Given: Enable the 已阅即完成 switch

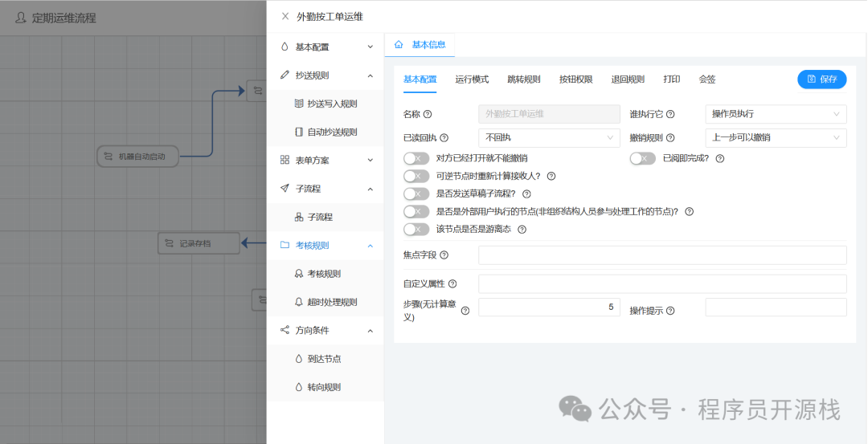Looking at the screenshot, I should (642, 158).
